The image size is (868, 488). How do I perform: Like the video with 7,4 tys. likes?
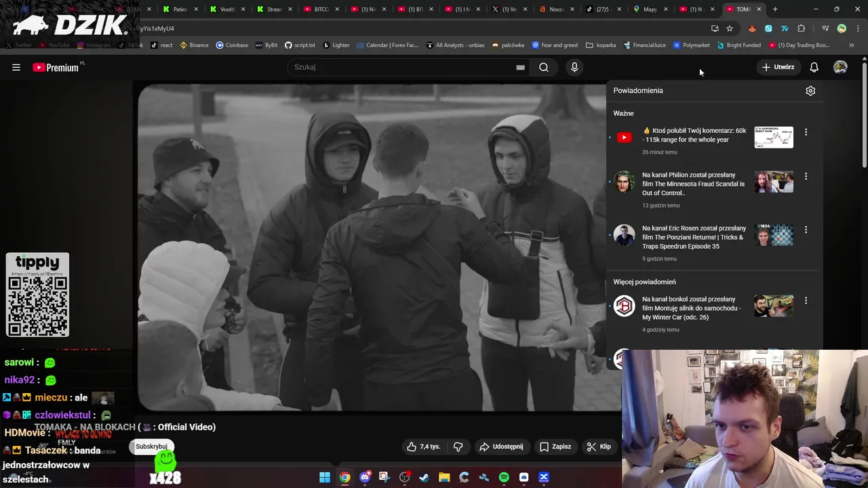[424, 447]
